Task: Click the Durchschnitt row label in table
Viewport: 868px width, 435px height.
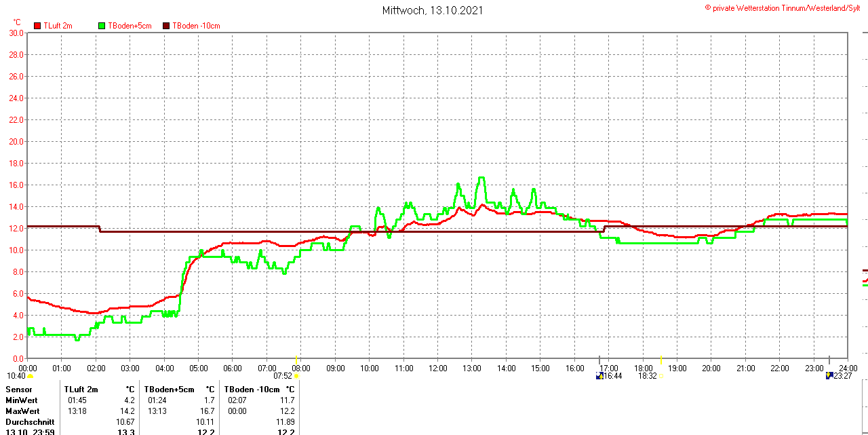Action: point(30,422)
